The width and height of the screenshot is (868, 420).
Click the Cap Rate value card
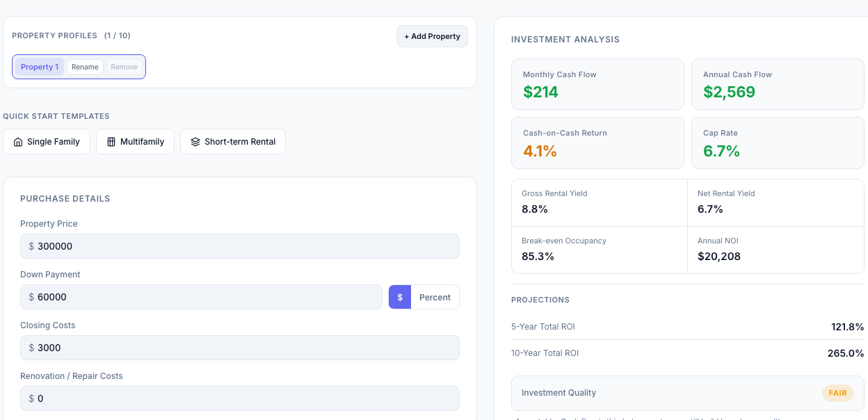tap(777, 143)
